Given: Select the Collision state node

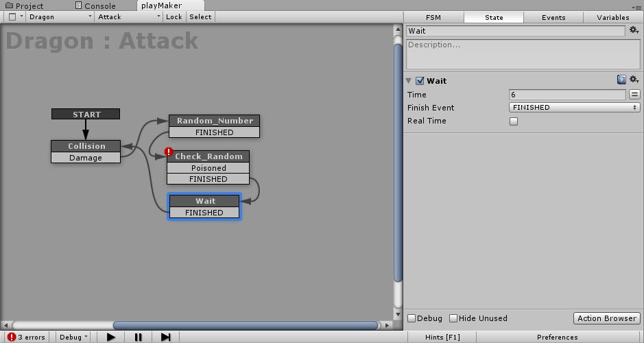Looking at the screenshot, I should pyautogui.click(x=86, y=146).
